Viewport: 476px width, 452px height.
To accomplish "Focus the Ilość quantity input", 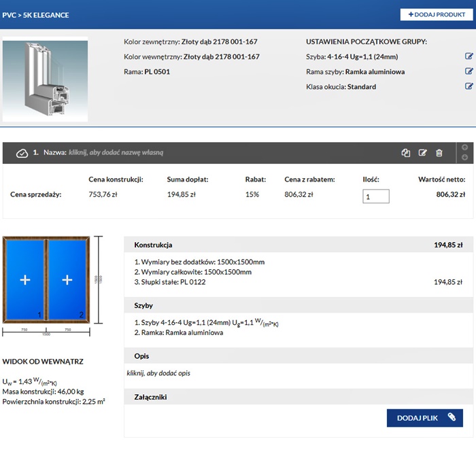I will point(376,196).
